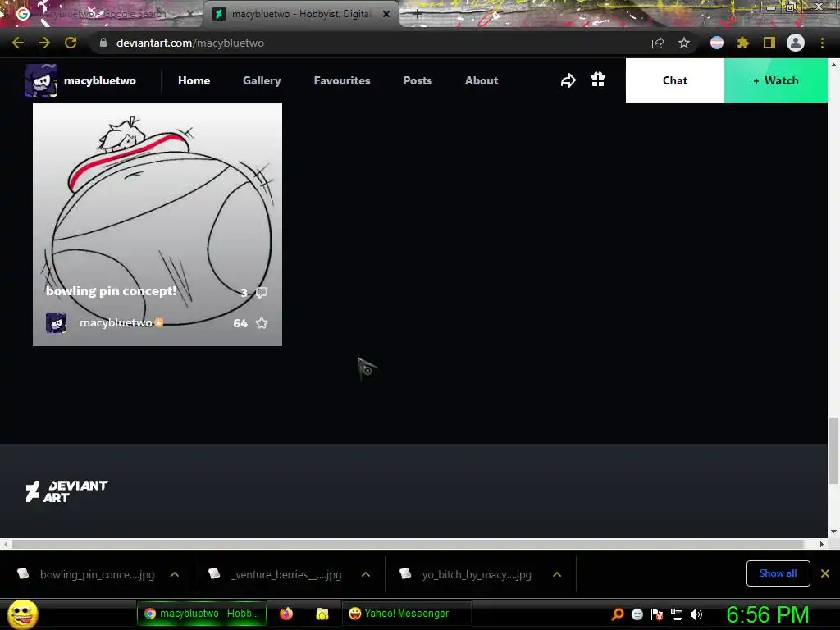Open Chrome's three-dot menu
840x630 pixels.
point(822,43)
